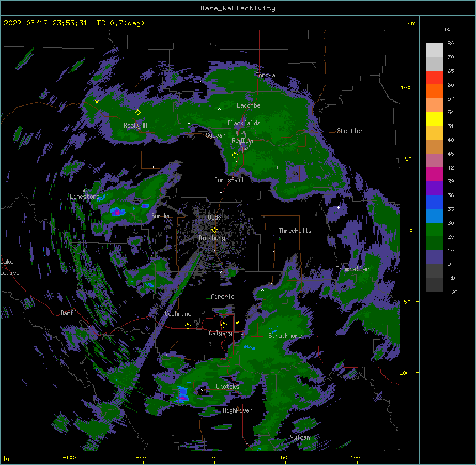476x465 pixels.
Task: Click the Blackfalds label
Action: click(x=244, y=123)
